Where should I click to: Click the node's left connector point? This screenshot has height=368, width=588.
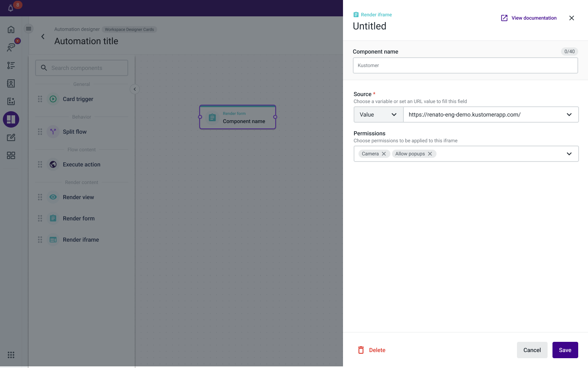coord(200,117)
